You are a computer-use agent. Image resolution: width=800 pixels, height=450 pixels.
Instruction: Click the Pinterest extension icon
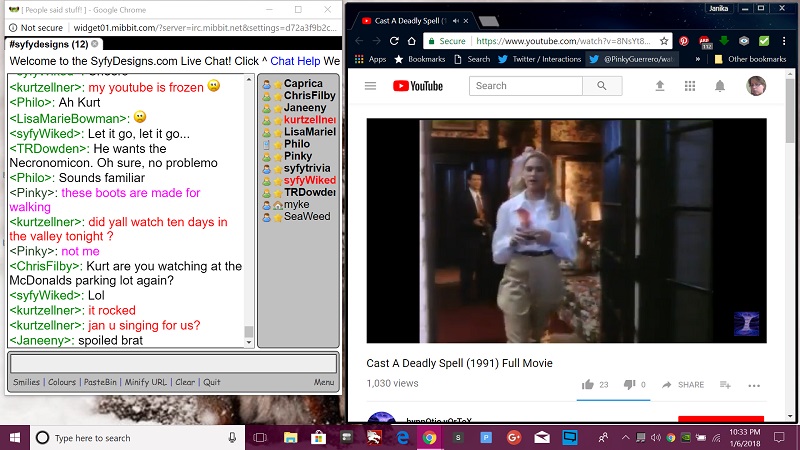[684, 41]
